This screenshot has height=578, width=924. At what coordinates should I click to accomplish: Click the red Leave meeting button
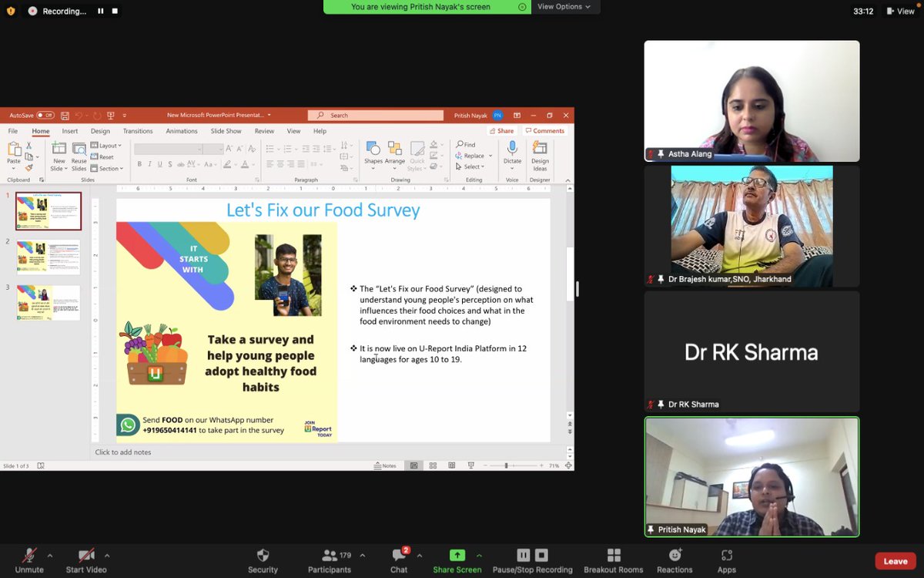tap(896, 561)
